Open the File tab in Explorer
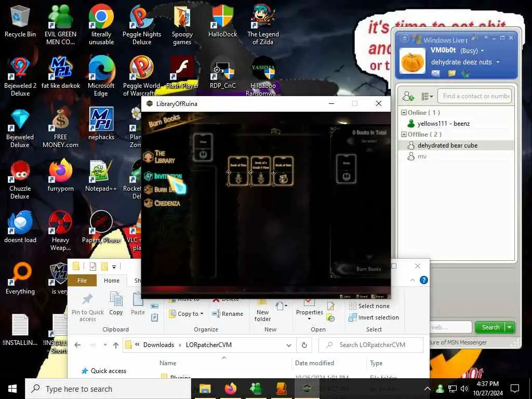Screen dimensions: 532x399 point(82,281)
